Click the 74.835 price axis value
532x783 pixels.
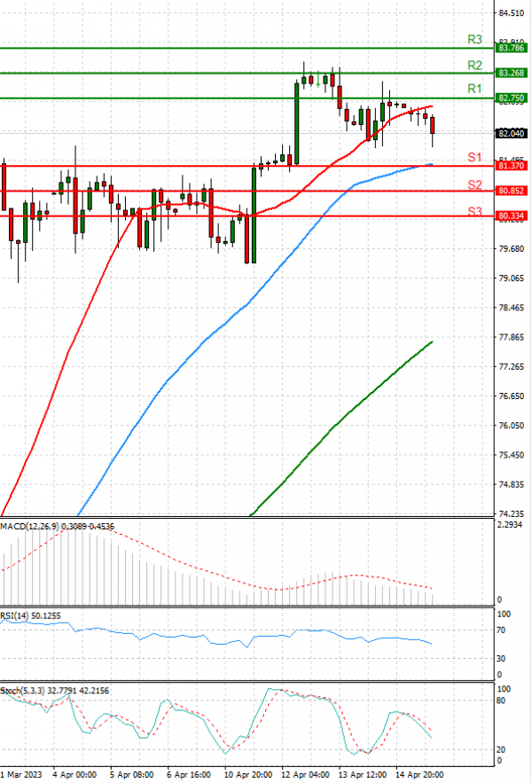[x=512, y=484]
